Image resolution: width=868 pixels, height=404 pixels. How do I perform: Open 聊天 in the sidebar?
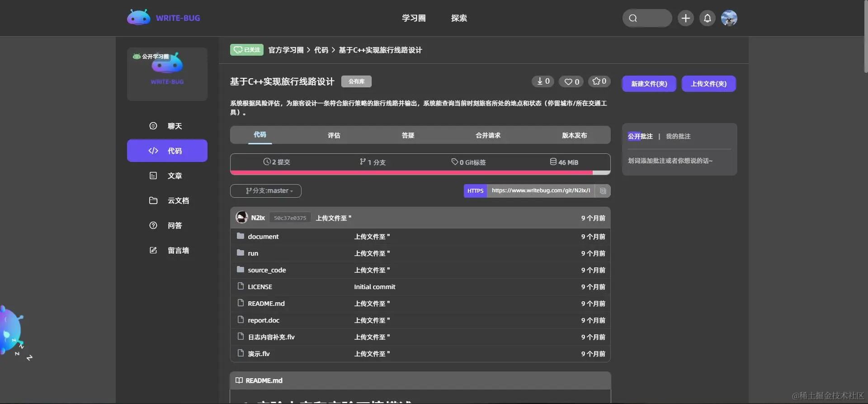tap(167, 126)
